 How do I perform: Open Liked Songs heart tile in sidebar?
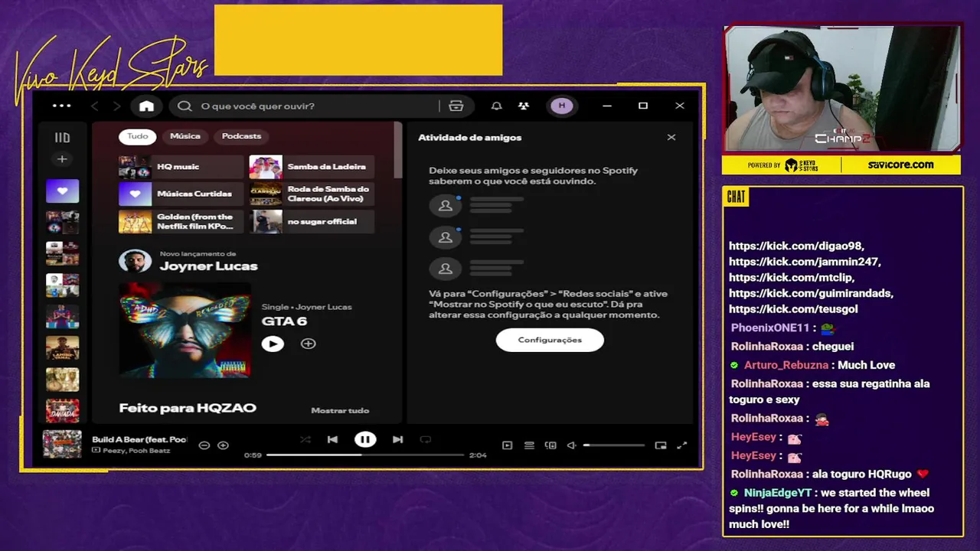(x=62, y=191)
